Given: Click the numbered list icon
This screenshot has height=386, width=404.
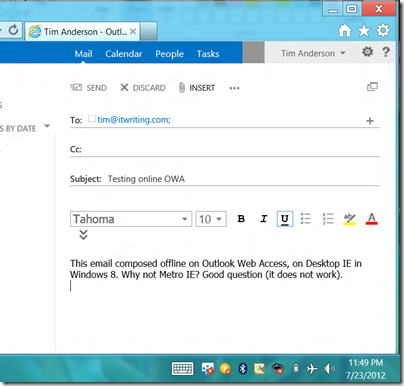Looking at the screenshot, I should coord(328,219).
